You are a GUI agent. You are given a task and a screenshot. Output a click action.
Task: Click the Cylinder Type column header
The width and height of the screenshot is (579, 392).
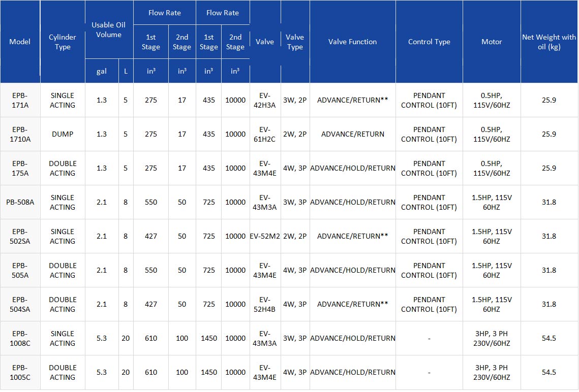63,42
